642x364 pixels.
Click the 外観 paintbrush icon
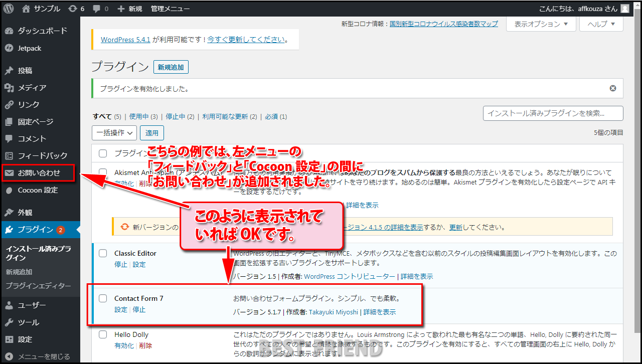click(x=9, y=213)
